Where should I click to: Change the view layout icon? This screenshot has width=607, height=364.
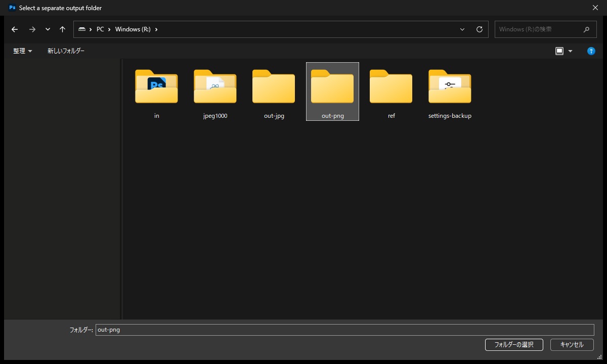point(559,51)
